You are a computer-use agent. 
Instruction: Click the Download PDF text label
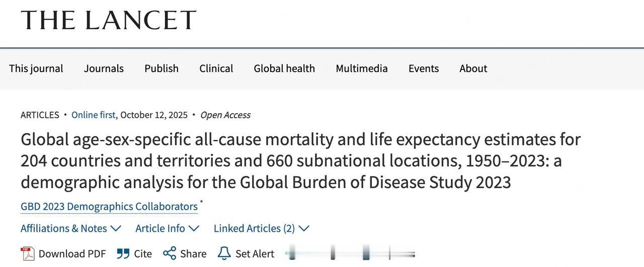coord(72,254)
